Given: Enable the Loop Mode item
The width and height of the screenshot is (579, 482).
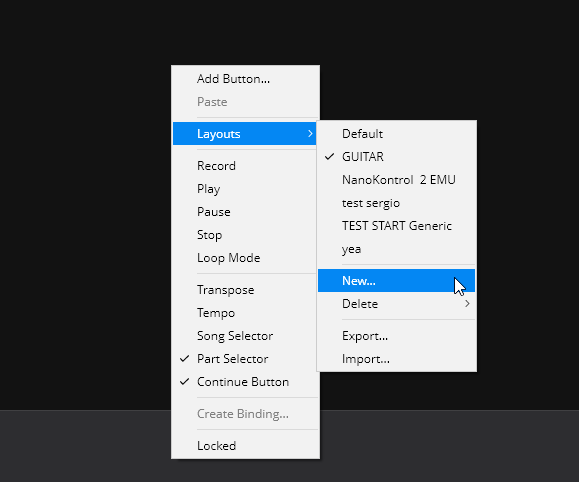Looking at the screenshot, I should click(245, 258).
